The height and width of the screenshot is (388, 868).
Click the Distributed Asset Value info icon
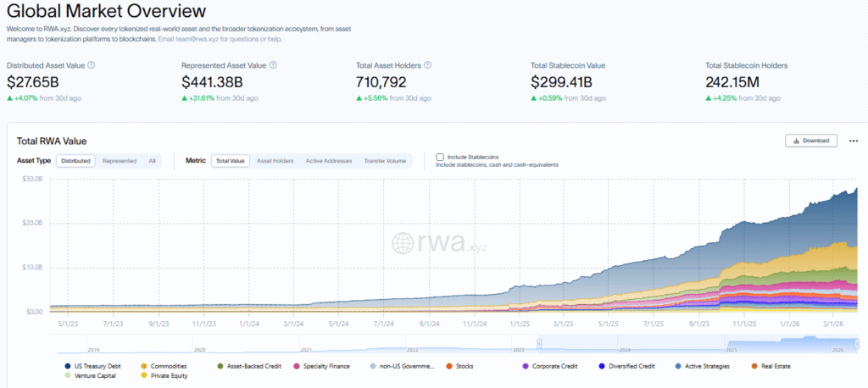92,65
